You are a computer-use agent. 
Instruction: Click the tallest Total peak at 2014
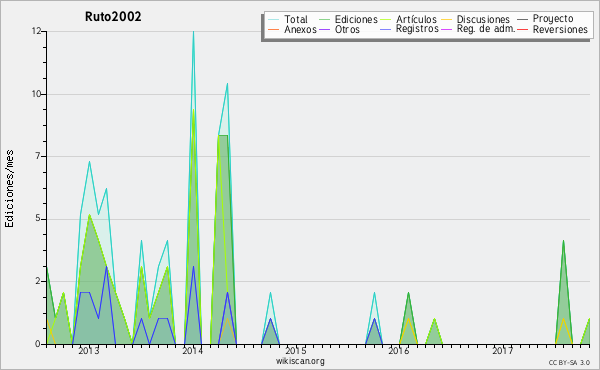coord(193,32)
